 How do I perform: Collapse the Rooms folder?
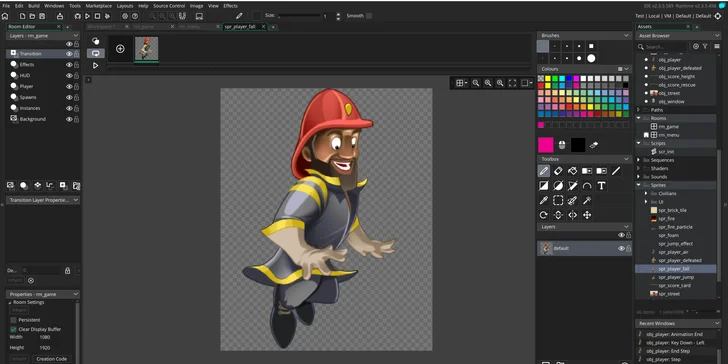tap(638, 118)
